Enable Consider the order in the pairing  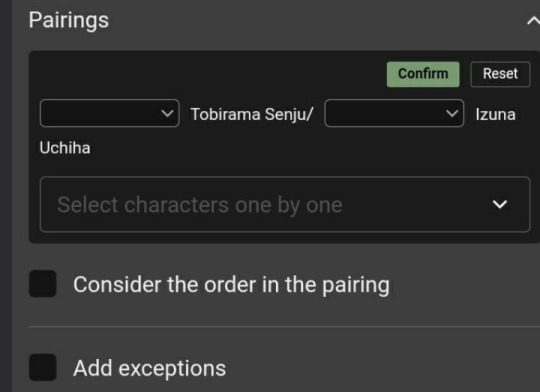point(43,284)
